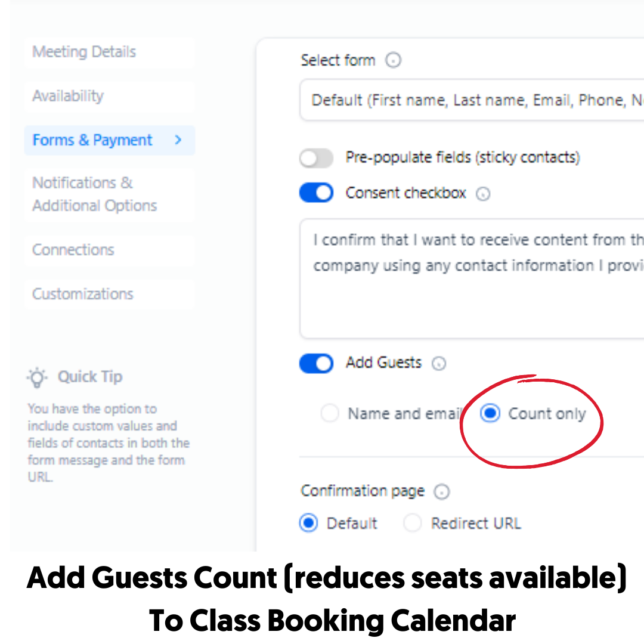Screen dimensions: 644x644
Task: Open Notifications & Additional Options section
Action: (x=109, y=194)
